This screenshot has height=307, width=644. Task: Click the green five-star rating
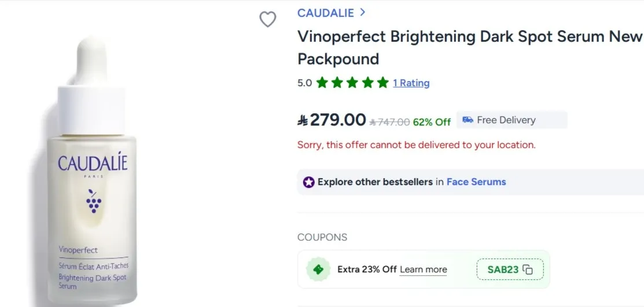point(352,83)
